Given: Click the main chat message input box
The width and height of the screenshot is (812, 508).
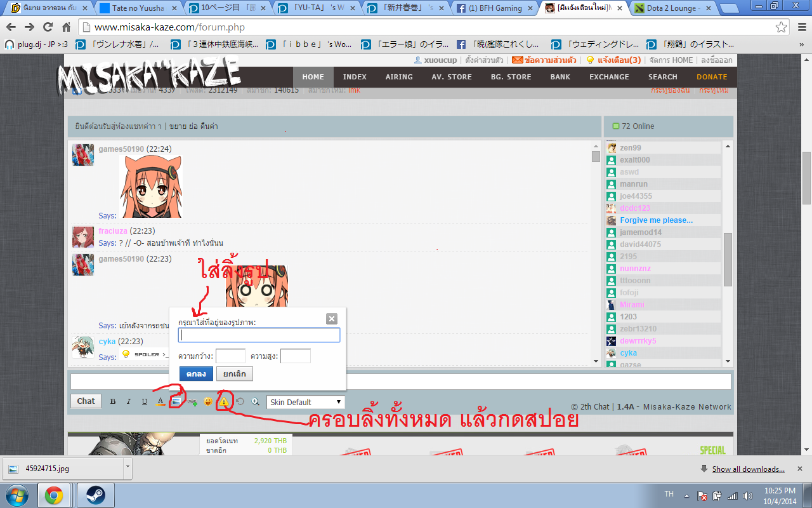Looking at the screenshot, I should coord(400,382).
